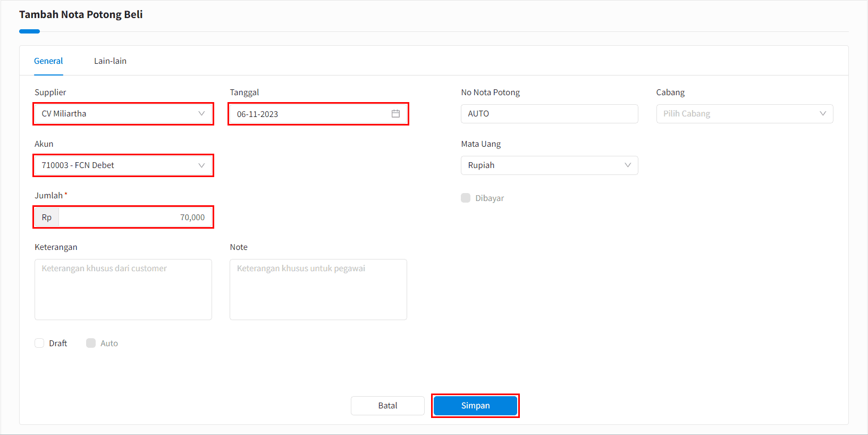Click the Simpan button

pos(475,405)
